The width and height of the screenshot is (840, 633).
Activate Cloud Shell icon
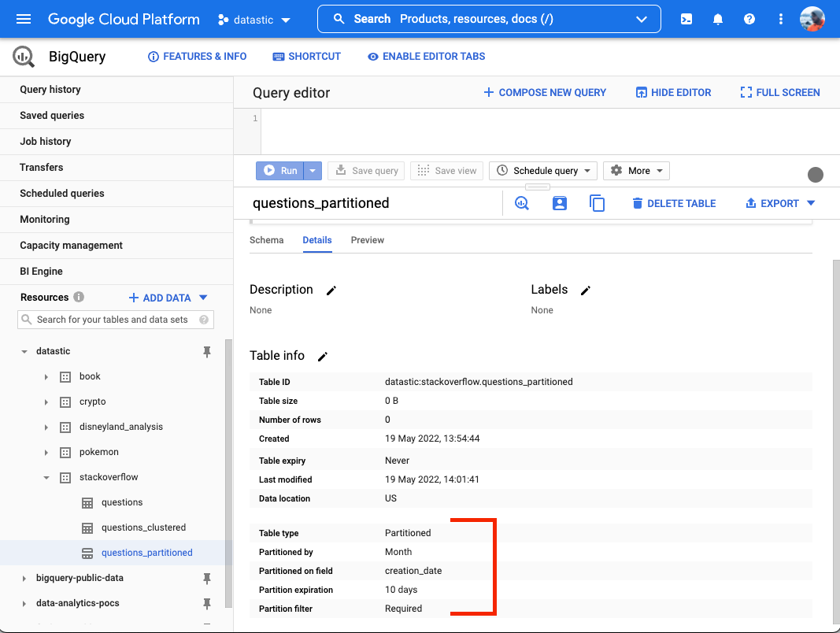click(686, 19)
